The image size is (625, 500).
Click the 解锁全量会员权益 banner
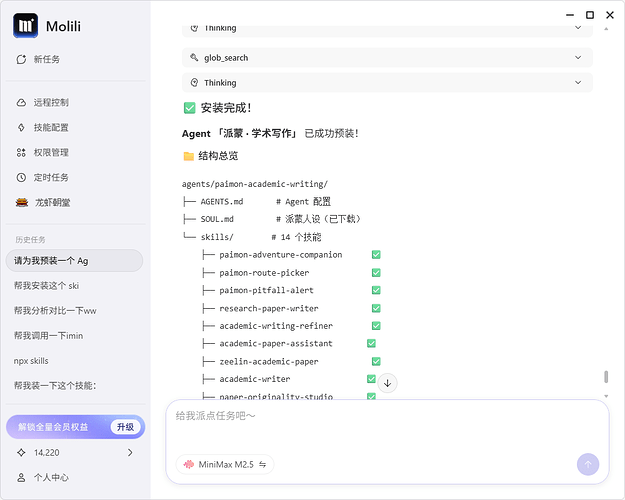point(75,427)
